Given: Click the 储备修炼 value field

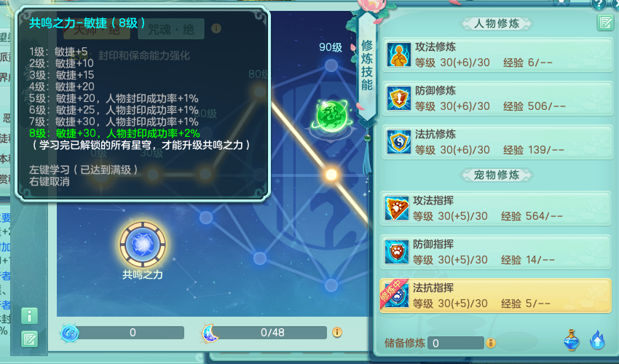Looking at the screenshot, I should pyautogui.click(x=456, y=343).
